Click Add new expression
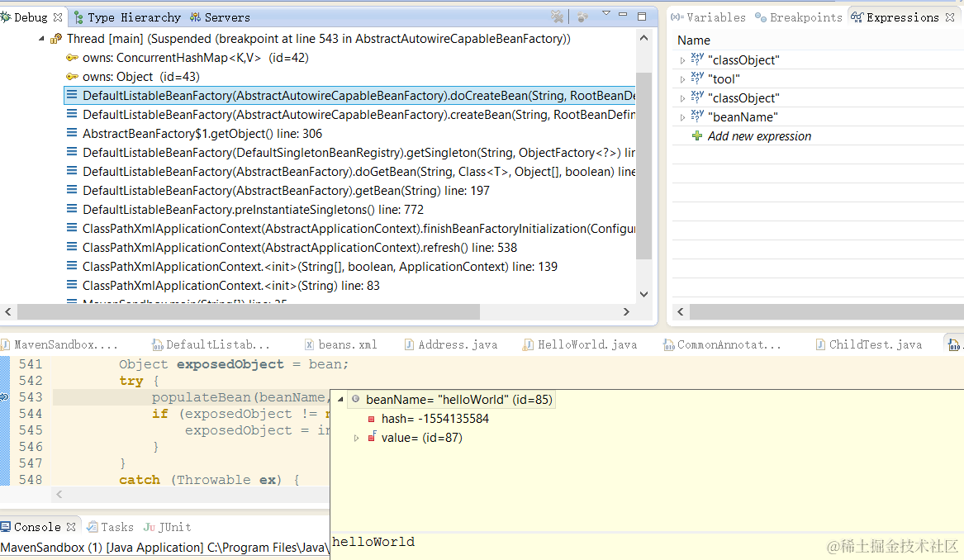964x560 pixels. coord(759,135)
